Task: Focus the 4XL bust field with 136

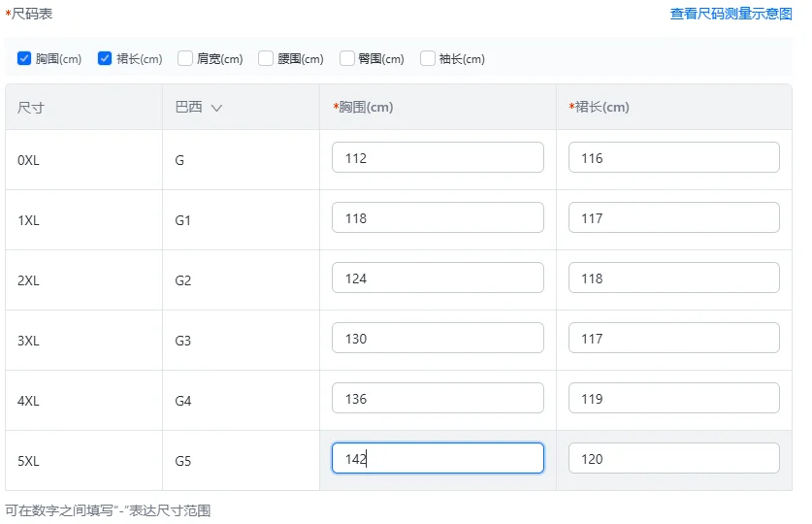Action: (438, 399)
